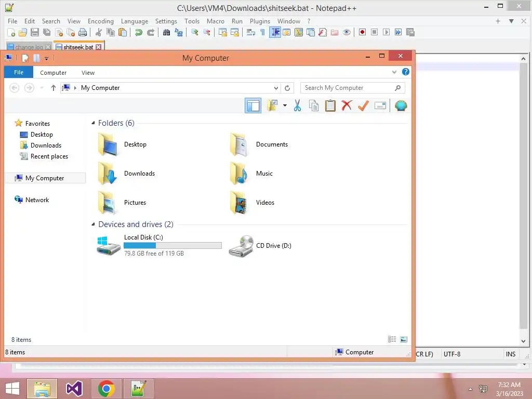
Task: Open recent locations dropdown arrow in Explorer
Action: tap(42, 88)
